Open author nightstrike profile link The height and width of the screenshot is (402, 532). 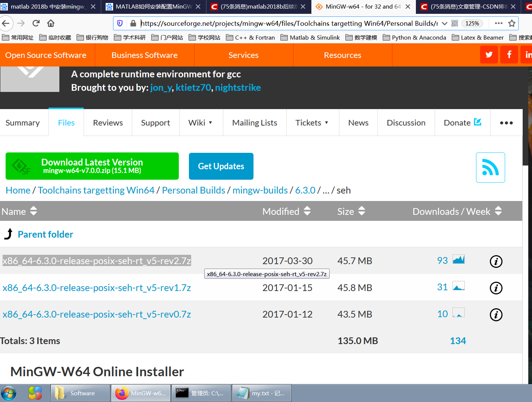coord(238,87)
